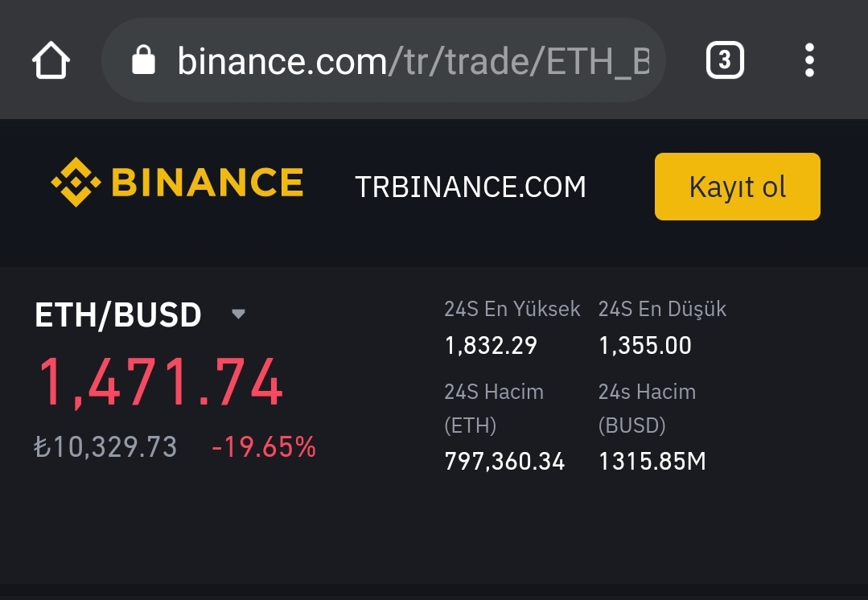Click the -19.65% change percentage
This screenshot has height=600, width=868.
pos(264,447)
